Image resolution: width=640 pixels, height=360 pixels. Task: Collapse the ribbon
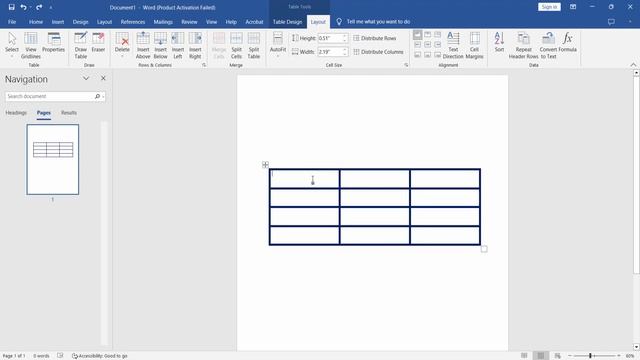[633, 65]
